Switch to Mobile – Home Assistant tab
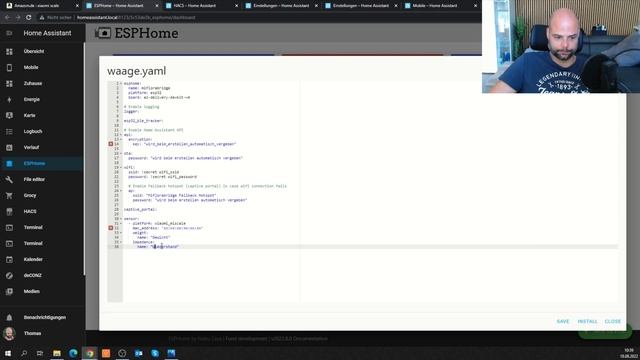The width and height of the screenshot is (640, 360). point(440,6)
